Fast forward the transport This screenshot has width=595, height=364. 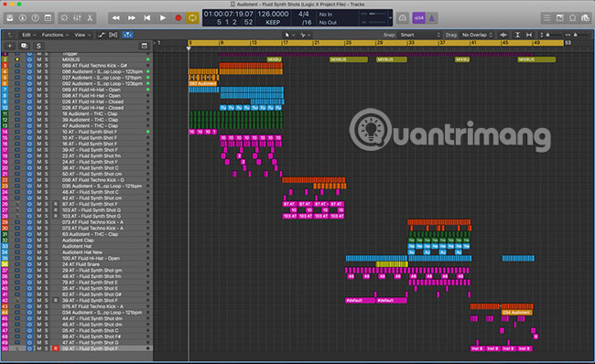[x=131, y=17]
